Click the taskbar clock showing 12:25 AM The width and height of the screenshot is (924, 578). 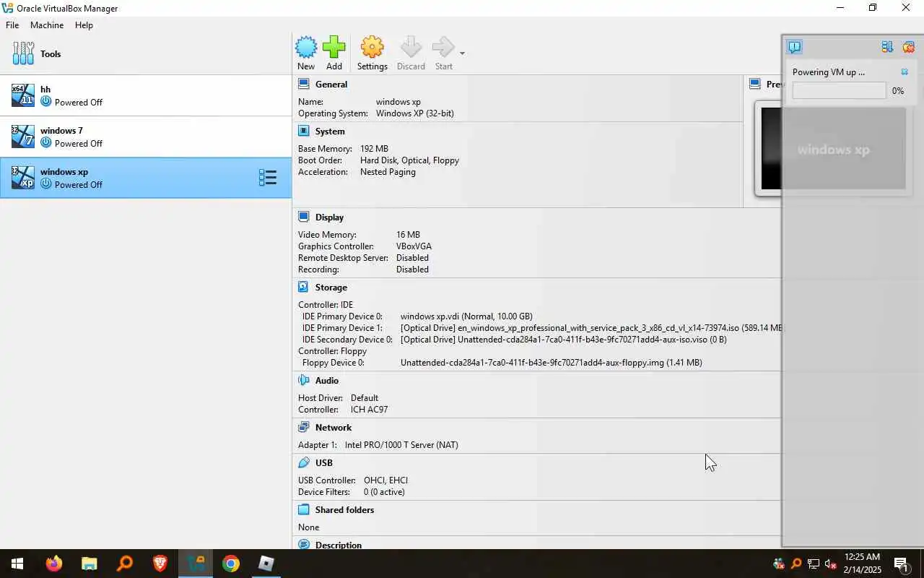[863, 564]
